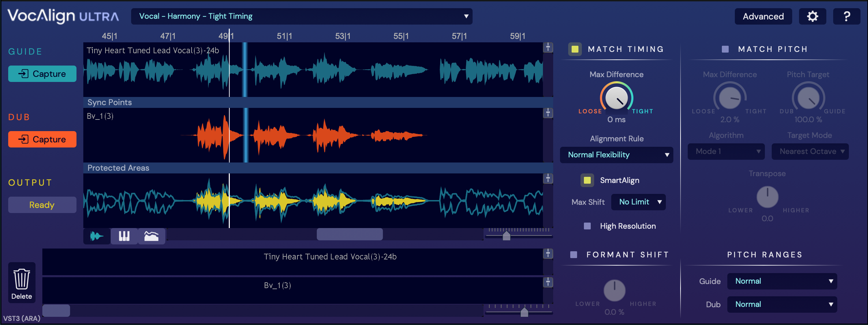Click the Sync Points bar

(x=318, y=102)
